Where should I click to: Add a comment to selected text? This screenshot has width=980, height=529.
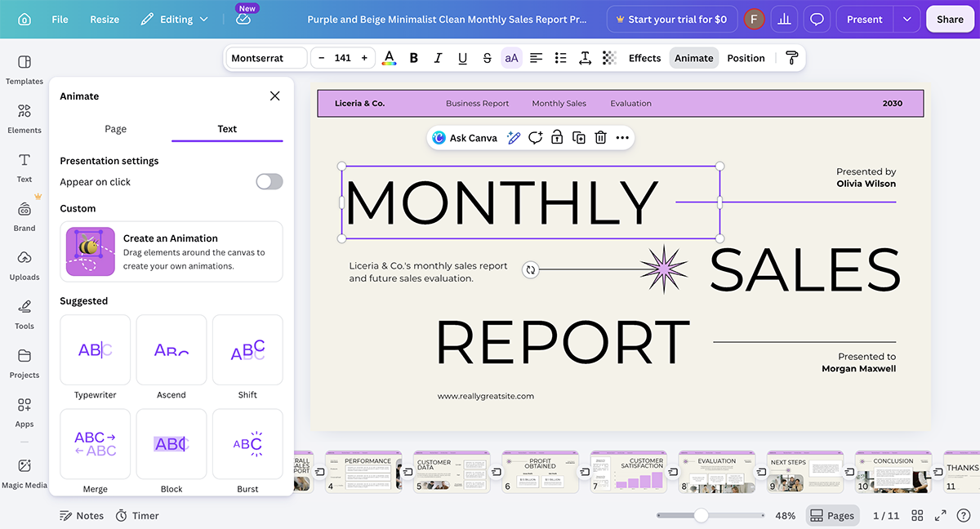pyautogui.click(x=535, y=138)
